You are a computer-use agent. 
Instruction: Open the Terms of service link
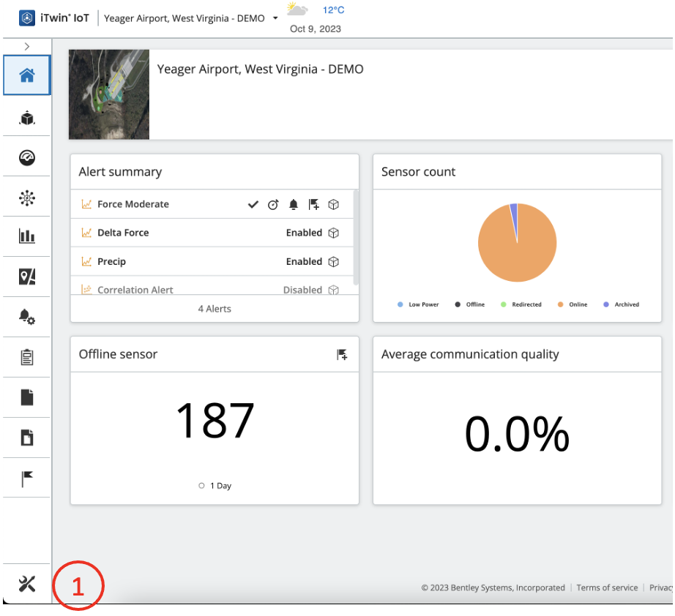[608, 587]
